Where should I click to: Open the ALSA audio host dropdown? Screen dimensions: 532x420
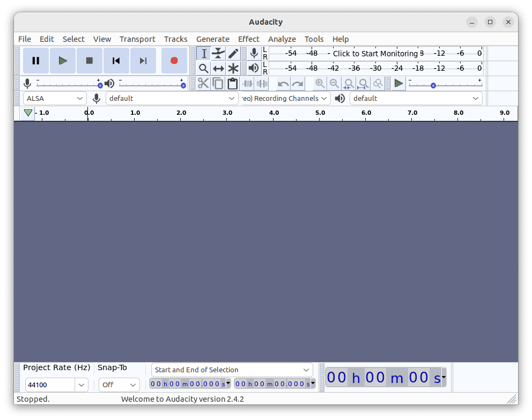point(54,98)
